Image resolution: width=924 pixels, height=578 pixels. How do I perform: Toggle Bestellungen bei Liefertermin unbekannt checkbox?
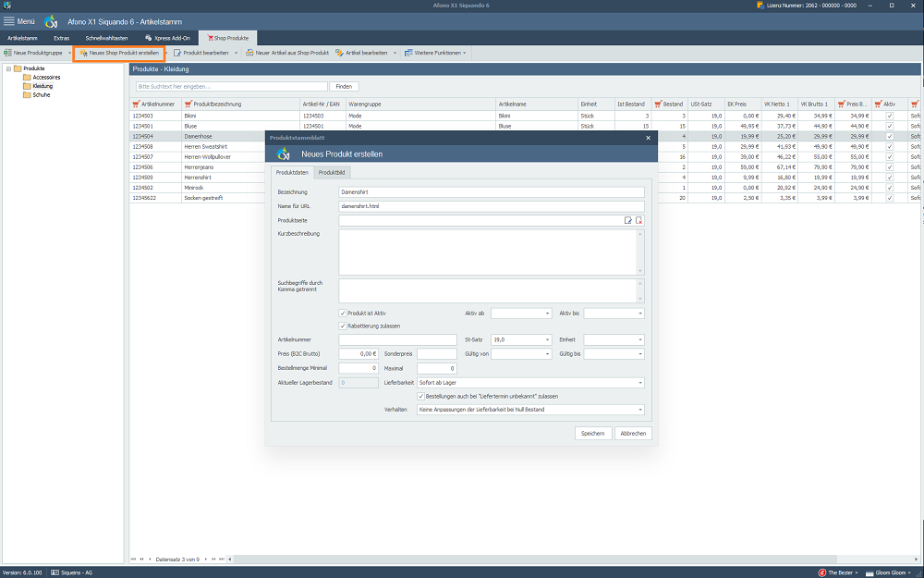tap(420, 397)
